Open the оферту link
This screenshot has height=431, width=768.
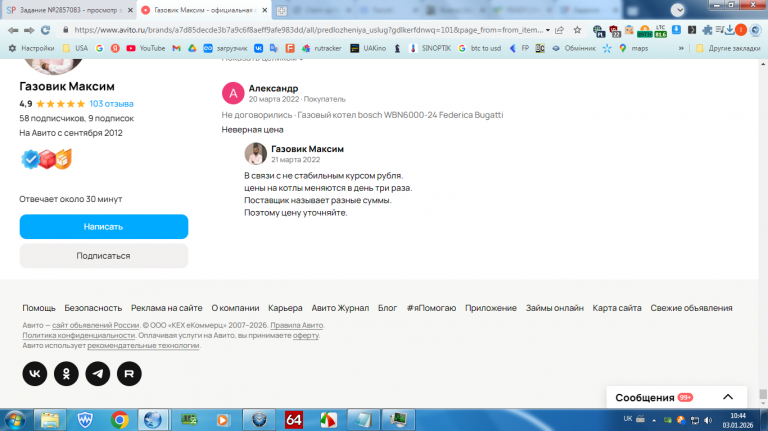coord(306,335)
